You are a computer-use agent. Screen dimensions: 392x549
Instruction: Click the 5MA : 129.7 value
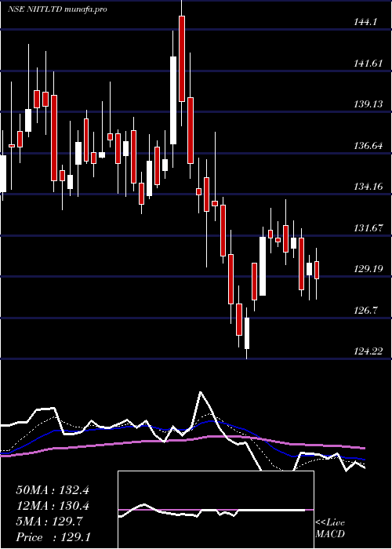[49, 522]
